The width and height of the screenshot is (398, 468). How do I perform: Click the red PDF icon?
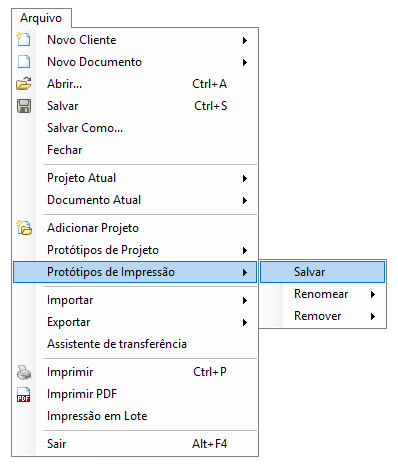pyautogui.click(x=24, y=394)
